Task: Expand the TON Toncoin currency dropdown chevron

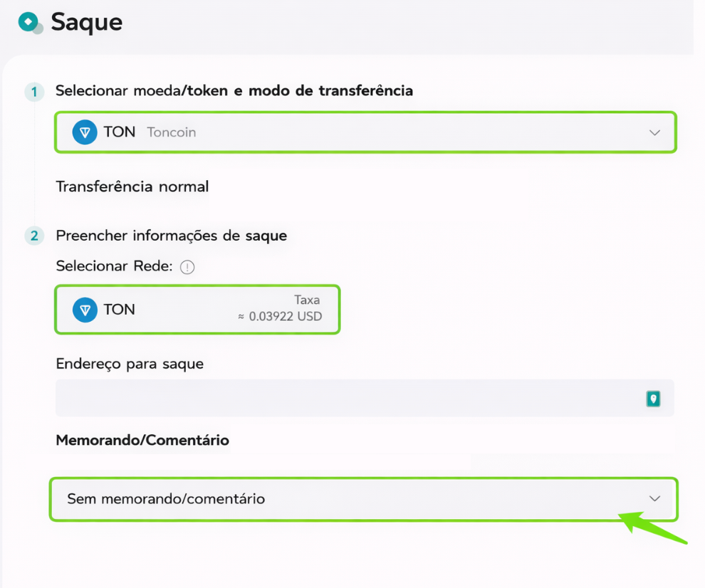Action: pos(654,132)
